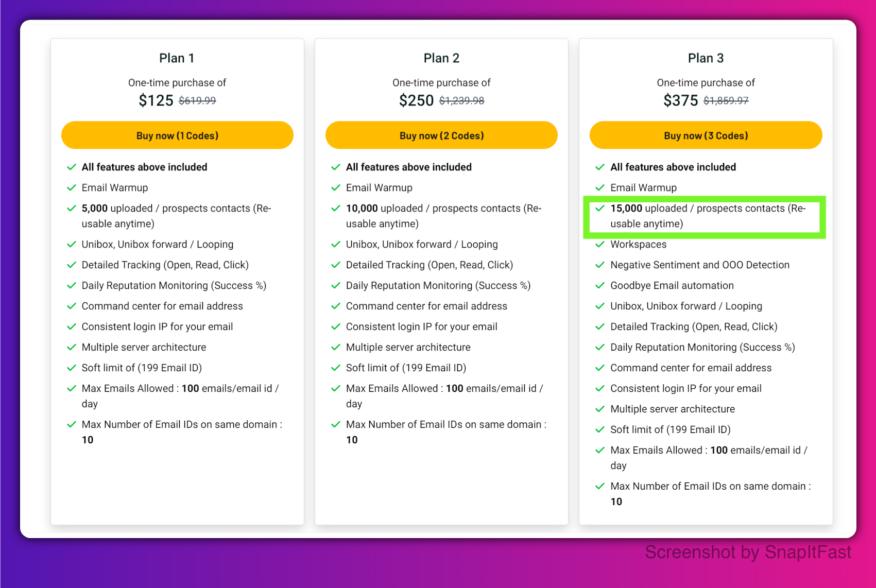Click the checkmark next to highlighted 15,000 contacts
This screenshot has height=588, width=876.
click(599, 208)
